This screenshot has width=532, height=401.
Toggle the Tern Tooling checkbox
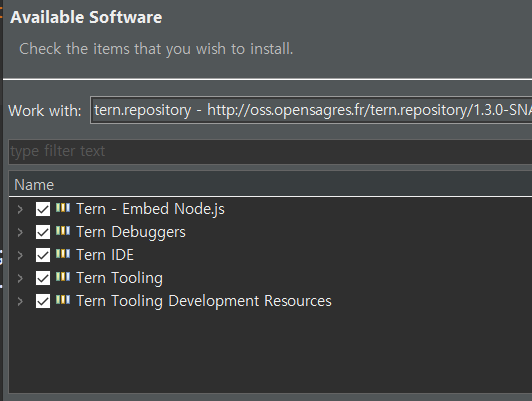point(43,278)
